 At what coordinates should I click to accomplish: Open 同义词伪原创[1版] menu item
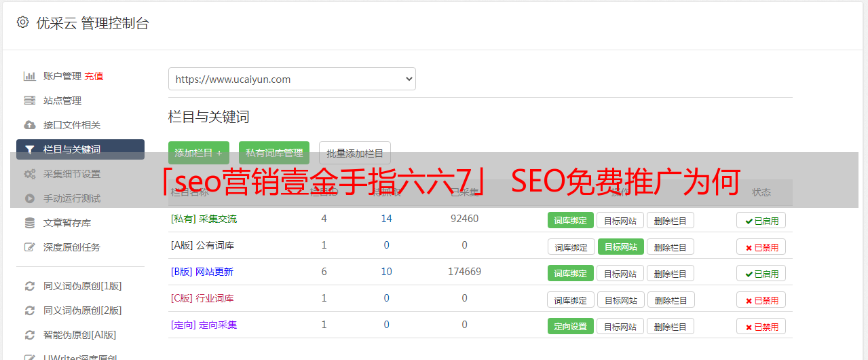pos(83,286)
